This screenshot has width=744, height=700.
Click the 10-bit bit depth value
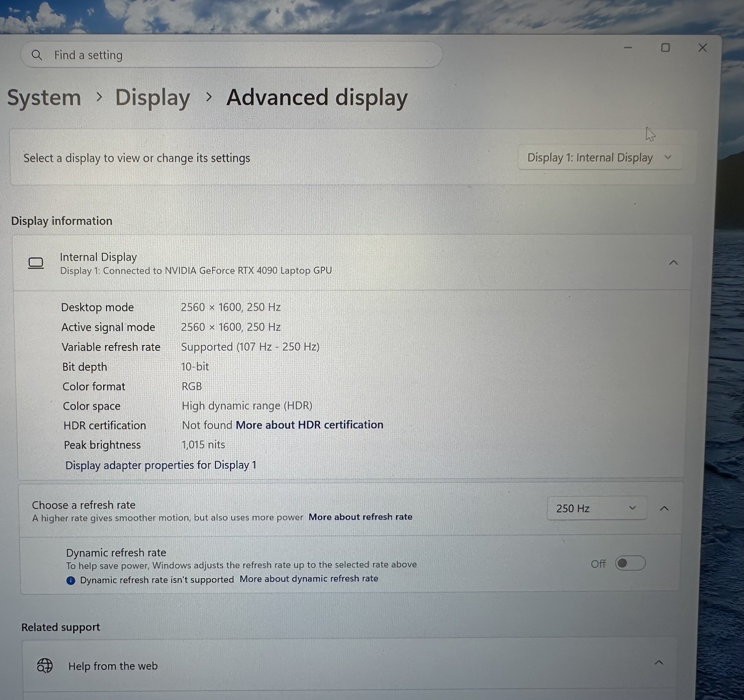195,367
